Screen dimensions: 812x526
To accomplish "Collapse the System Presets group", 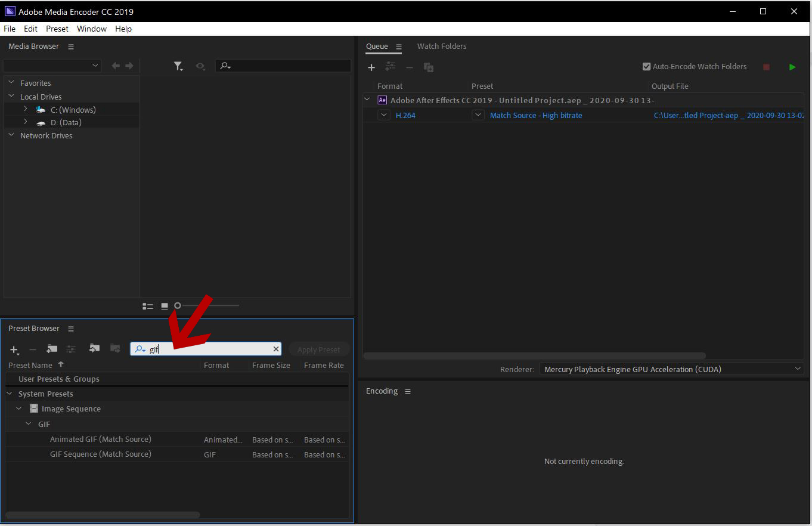I will tap(10, 394).
